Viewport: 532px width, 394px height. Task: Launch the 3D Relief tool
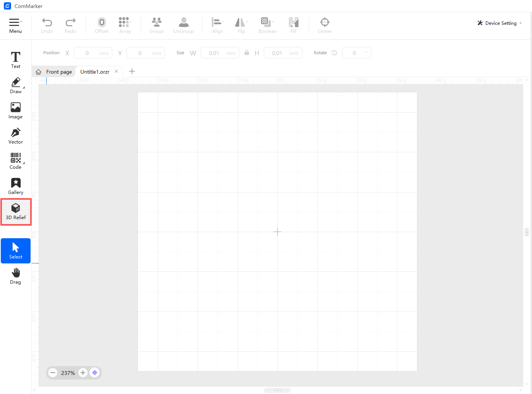pyautogui.click(x=16, y=212)
